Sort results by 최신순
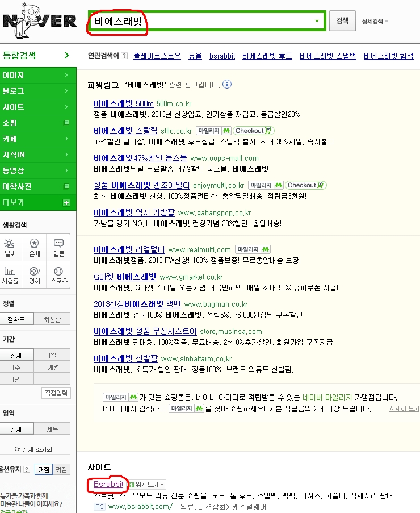 tap(52, 319)
